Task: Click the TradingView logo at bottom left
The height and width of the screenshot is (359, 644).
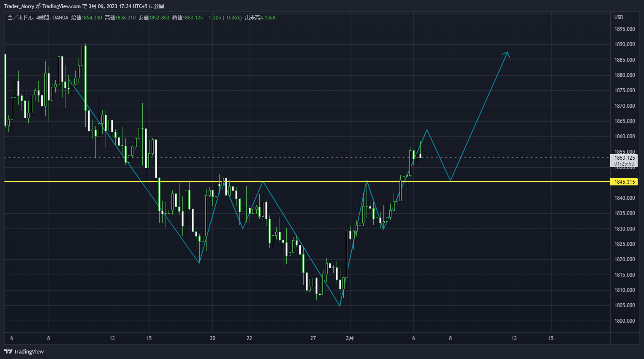Action: point(24,351)
